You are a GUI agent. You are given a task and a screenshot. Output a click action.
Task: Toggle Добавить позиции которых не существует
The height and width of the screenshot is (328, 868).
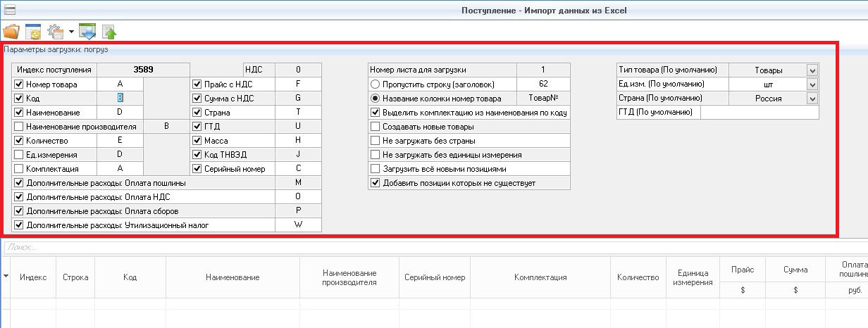[376, 183]
